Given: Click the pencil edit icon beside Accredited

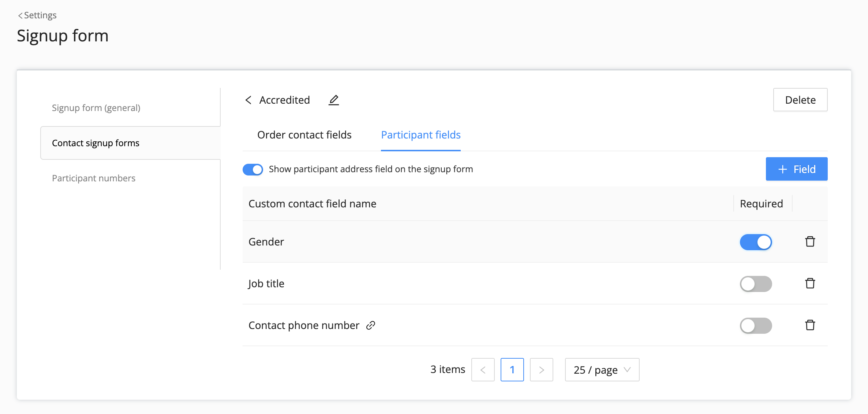Looking at the screenshot, I should point(333,100).
